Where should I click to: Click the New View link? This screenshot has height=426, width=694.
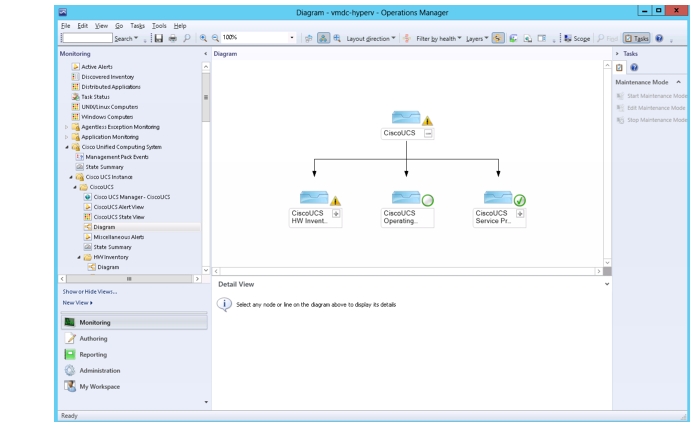click(77, 303)
